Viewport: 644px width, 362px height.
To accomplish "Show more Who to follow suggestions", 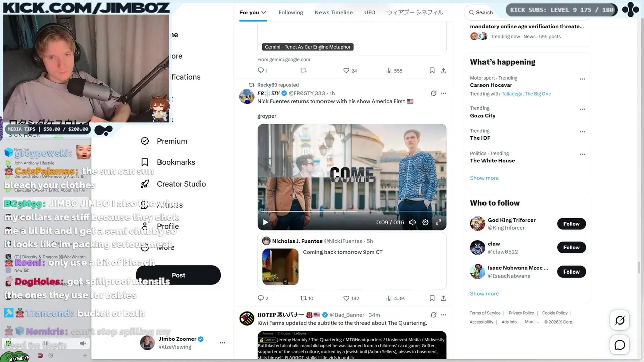I will coord(484,293).
